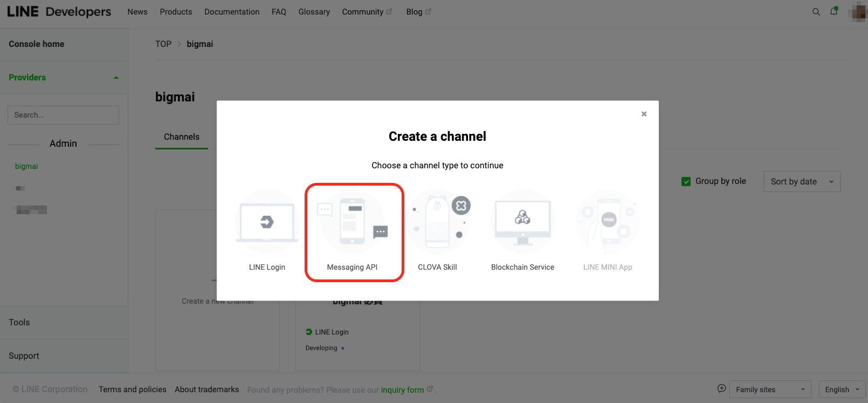Open the News menu item

(x=137, y=12)
